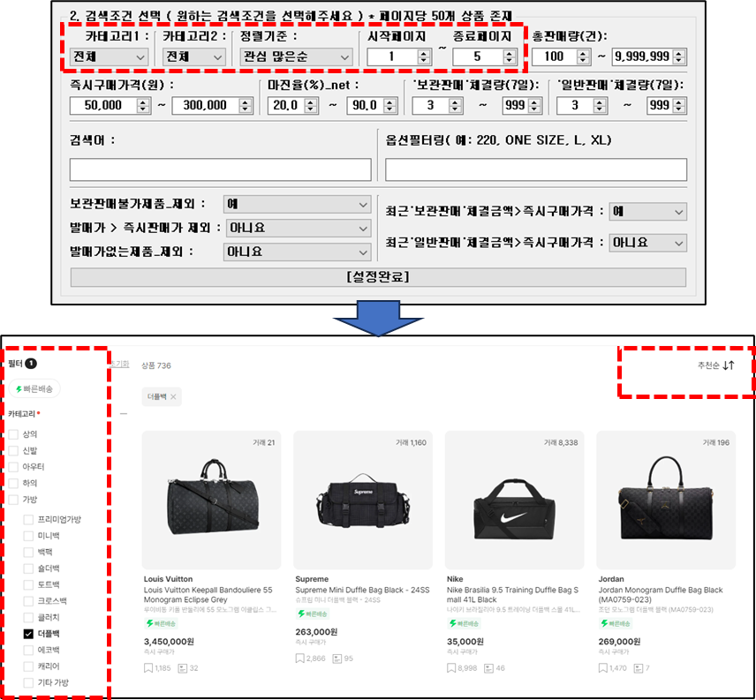Click the Louis Vuitton brand name
The width and height of the screenshot is (756, 700).
tap(169, 579)
